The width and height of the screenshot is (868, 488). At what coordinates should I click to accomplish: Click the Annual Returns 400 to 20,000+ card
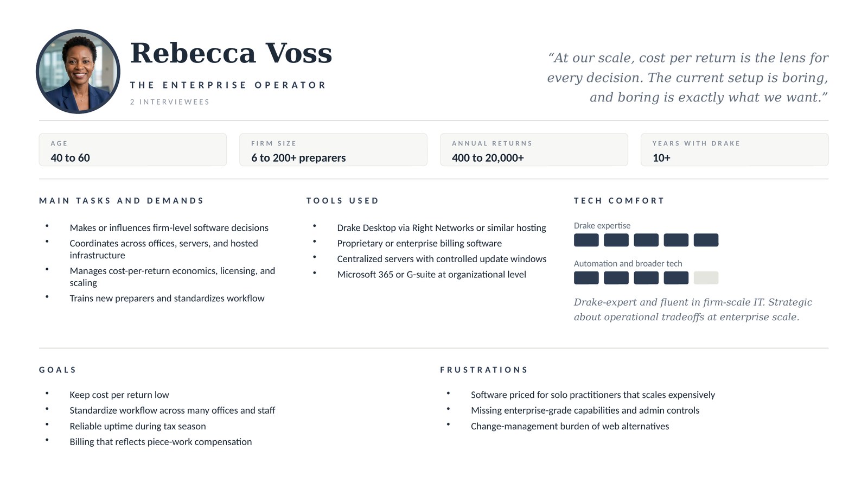tap(533, 150)
